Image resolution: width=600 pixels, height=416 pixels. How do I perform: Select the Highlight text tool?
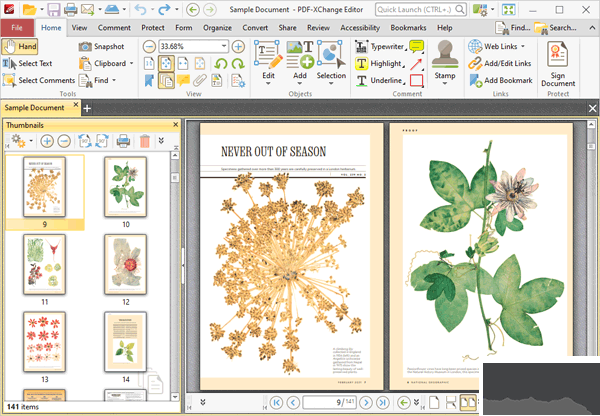click(x=378, y=63)
